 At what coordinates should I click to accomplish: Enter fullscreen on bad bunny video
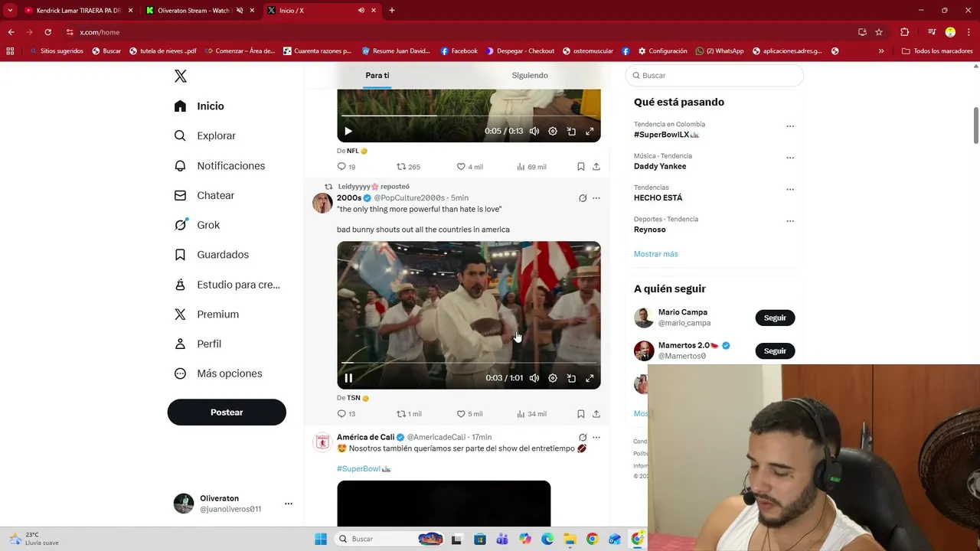590,378
